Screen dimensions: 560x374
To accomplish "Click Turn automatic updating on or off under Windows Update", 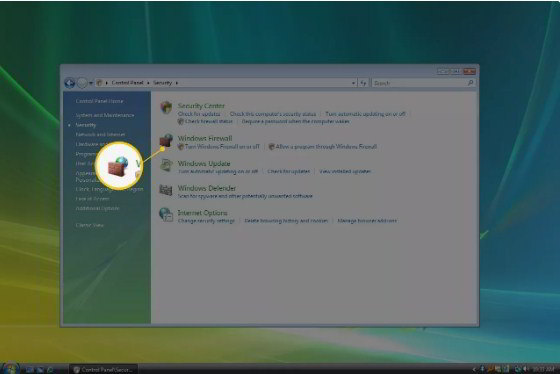I will coord(218,171).
